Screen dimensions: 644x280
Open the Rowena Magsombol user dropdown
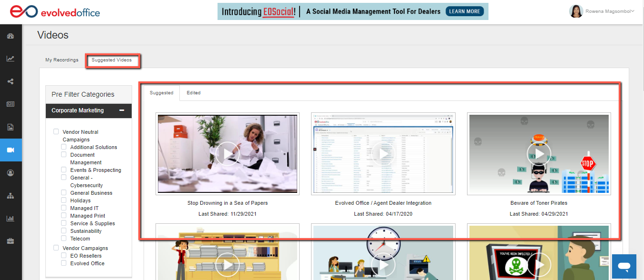pos(611,11)
